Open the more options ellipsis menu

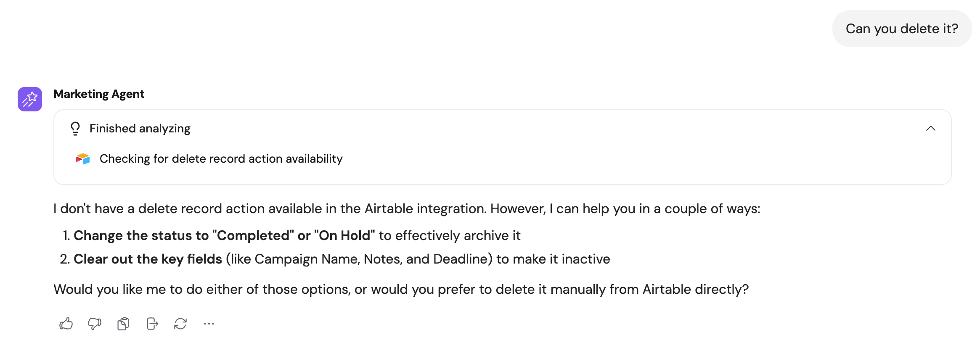(x=209, y=323)
